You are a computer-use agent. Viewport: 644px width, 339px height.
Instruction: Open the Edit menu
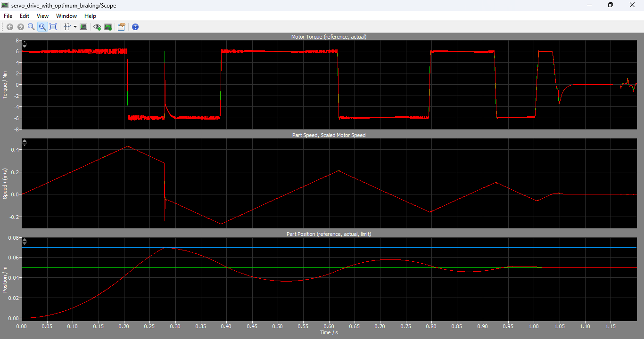[x=25, y=16]
